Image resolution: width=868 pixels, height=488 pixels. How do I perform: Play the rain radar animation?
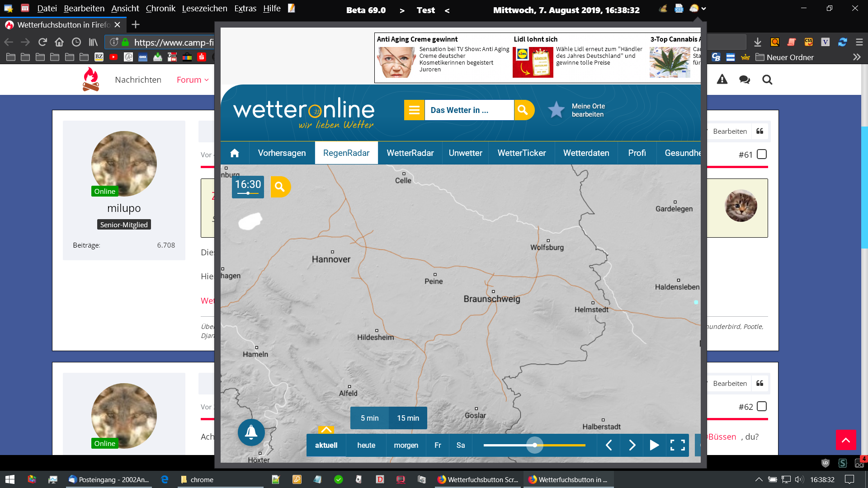[654, 445]
